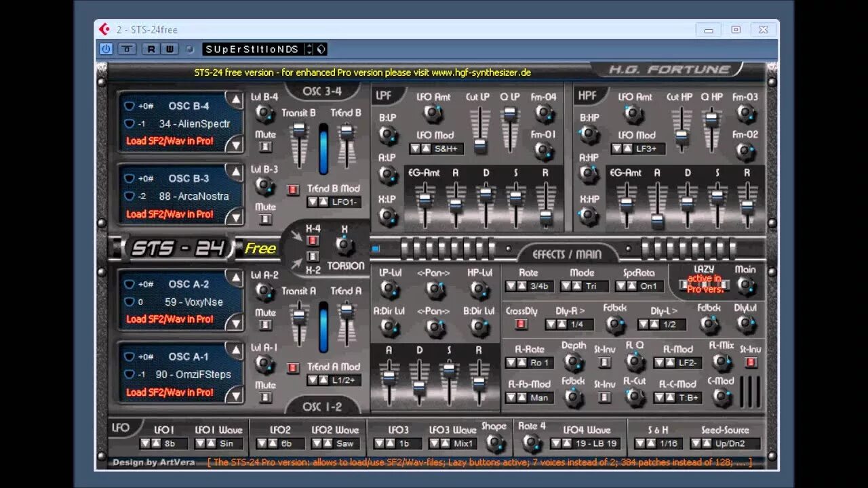This screenshot has width=868, height=488.
Task: Open the Mode Tri selector
Action: coord(584,286)
